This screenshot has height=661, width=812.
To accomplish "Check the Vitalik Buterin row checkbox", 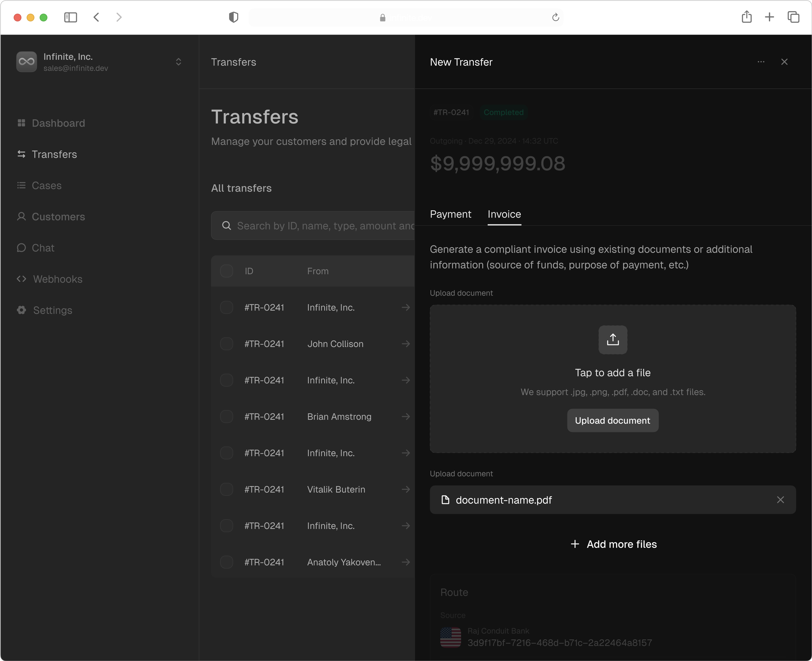I will click(227, 489).
